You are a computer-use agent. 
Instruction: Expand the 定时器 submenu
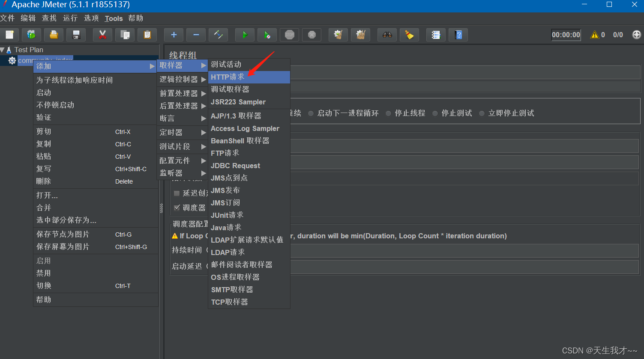[x=183, y=132]
